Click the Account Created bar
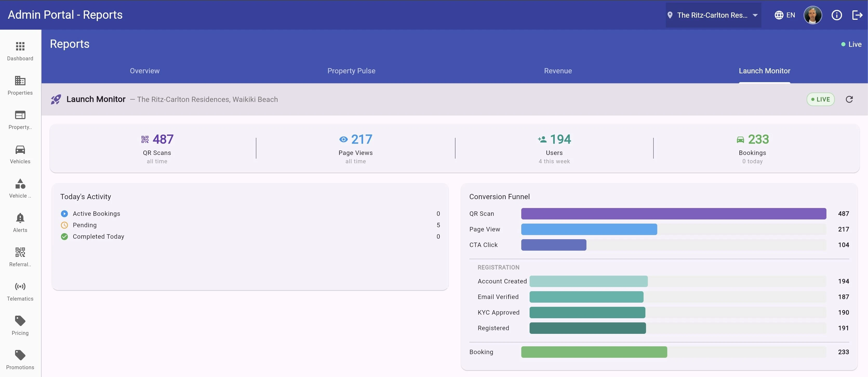The height and width of the screenshot is (377, 868). (589, 281)
